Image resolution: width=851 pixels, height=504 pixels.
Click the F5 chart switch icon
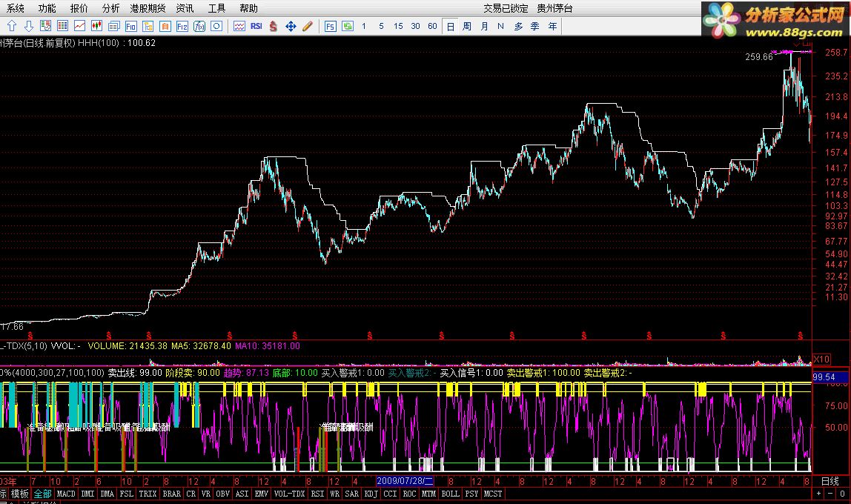(x=331, y=26)
